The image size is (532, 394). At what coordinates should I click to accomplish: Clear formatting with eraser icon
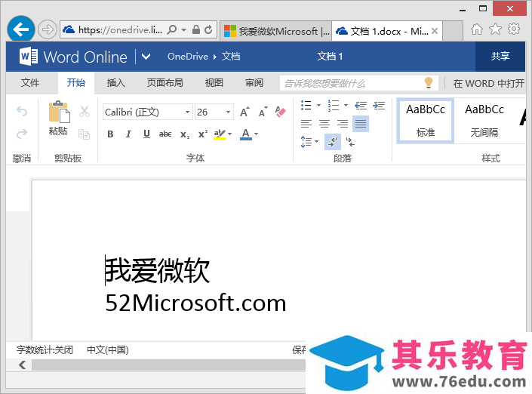[x=280, y=112]
